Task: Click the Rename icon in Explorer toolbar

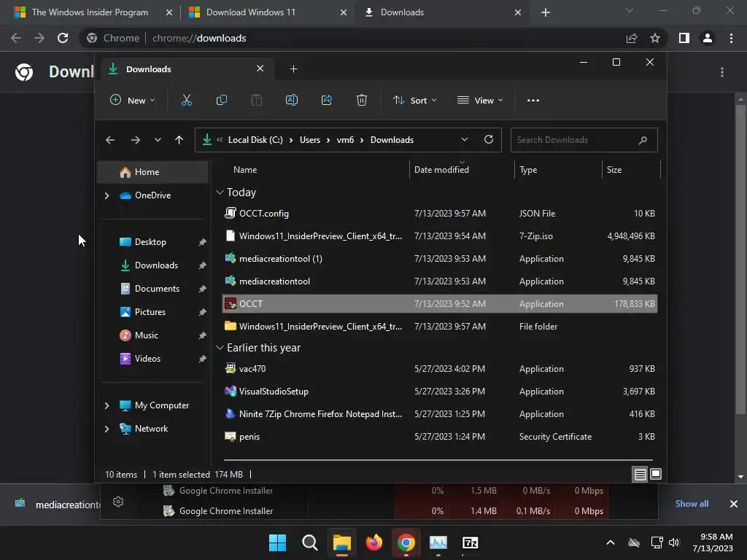Action: pyautogui.click(x=292, y=101)
